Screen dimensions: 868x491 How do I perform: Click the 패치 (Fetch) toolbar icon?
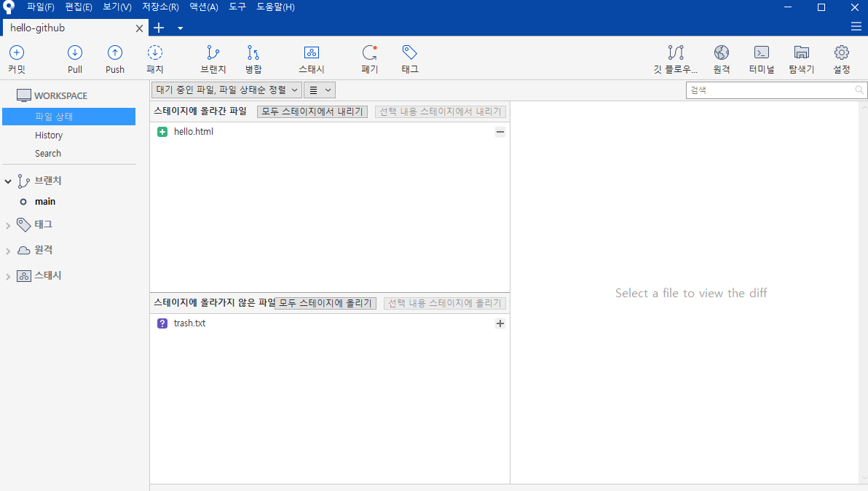155,52
